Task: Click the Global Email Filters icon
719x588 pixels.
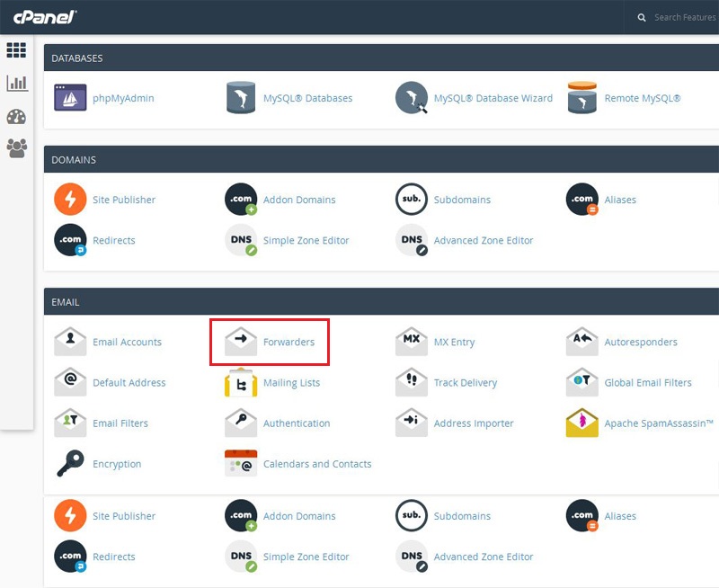Action: point(581,381)
